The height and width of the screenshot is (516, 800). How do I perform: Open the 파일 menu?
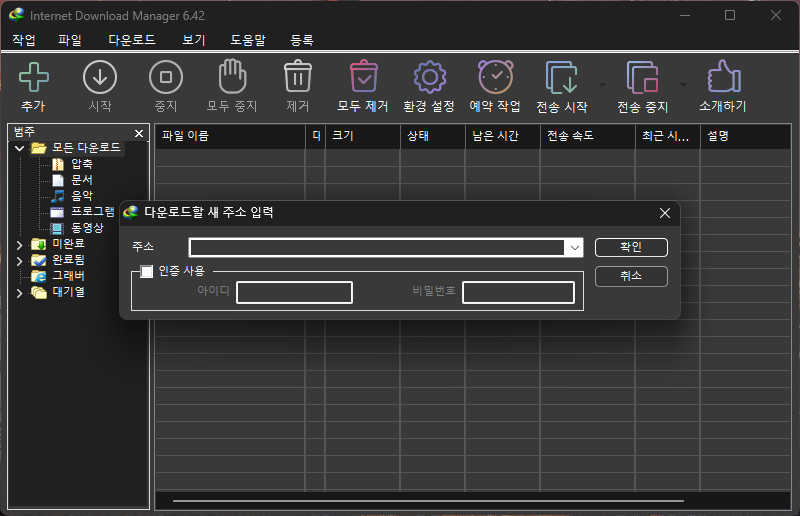[70, 40]
